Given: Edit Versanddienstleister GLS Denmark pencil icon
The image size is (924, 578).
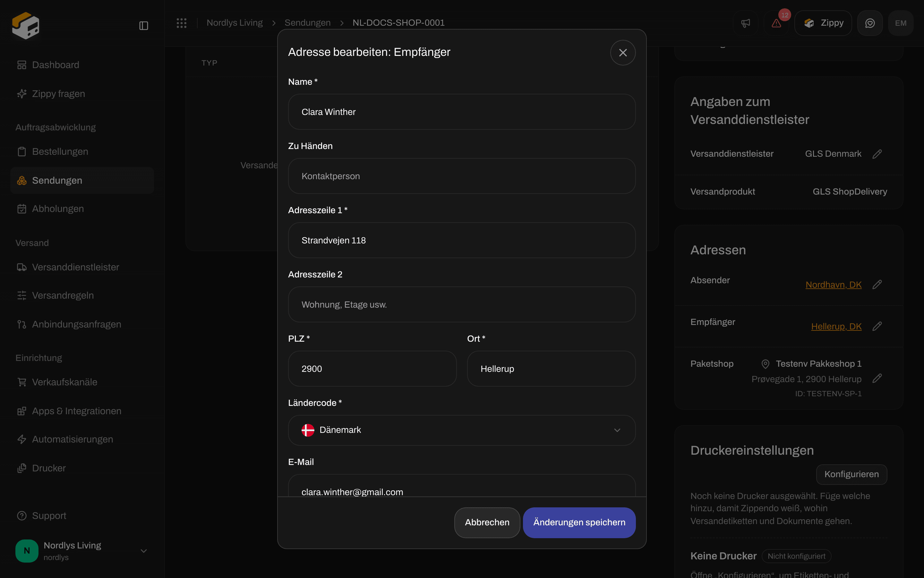Looking at the screenshot, I should pyautogui.click(x=877, y=154).
